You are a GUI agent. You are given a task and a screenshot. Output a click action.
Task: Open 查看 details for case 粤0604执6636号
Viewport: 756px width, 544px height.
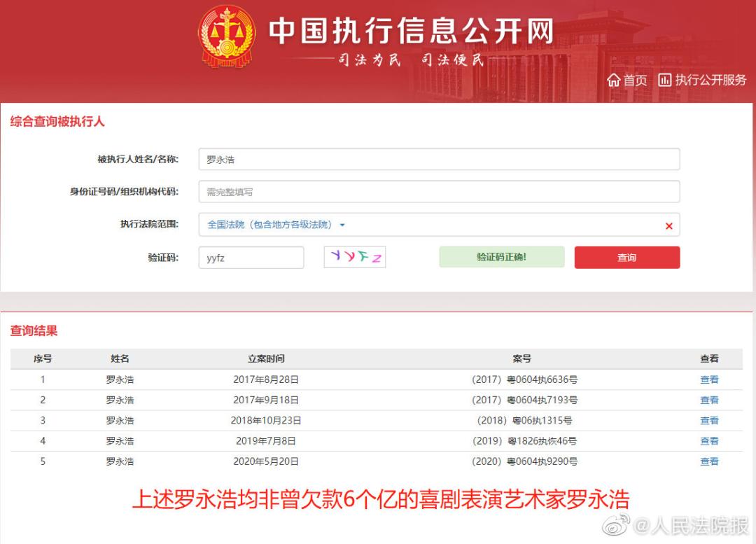(x=709, y=379)
